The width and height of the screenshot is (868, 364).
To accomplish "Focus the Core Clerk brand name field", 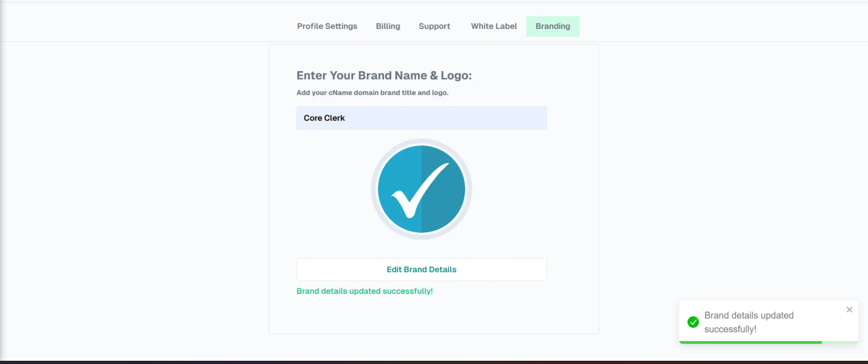I will (421, 118).
